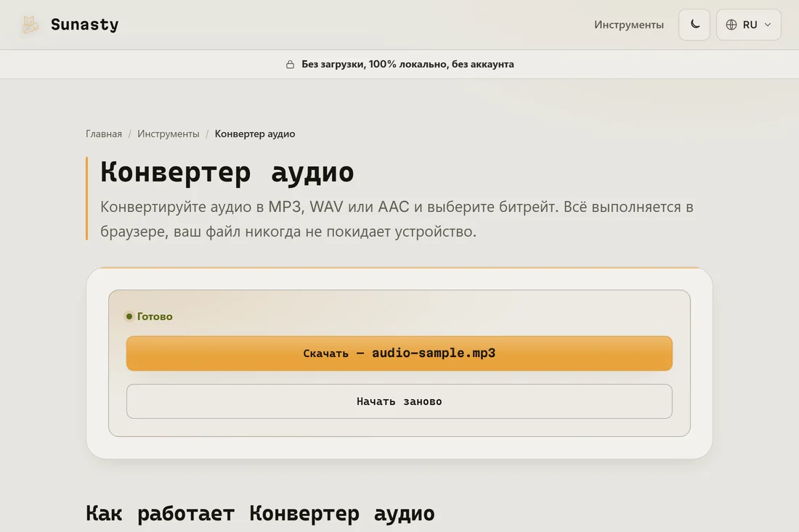Screen dimensions: 799x532
Task: Click the Готово status label
Action: tap(155, 316)
